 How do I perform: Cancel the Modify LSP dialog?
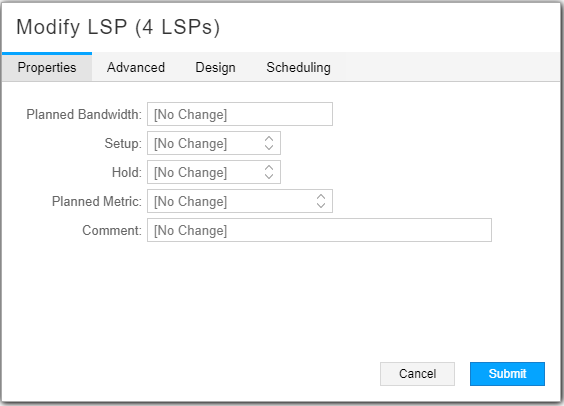[x=417, y=374]
